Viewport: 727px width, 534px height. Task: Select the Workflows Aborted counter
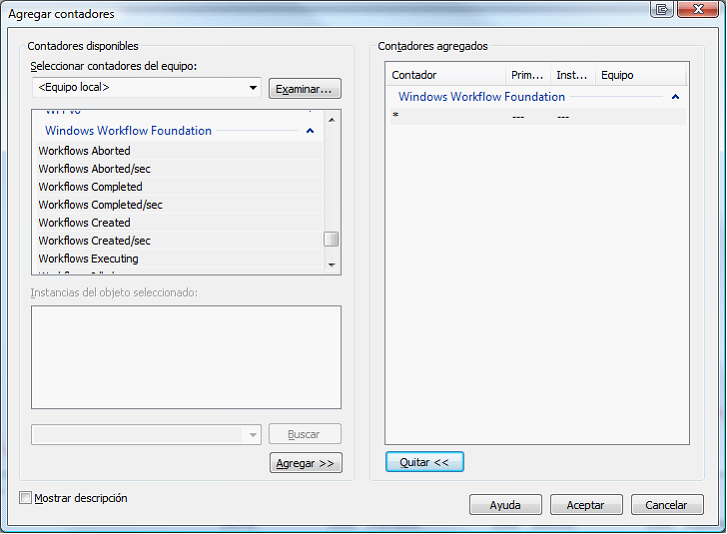180,151
